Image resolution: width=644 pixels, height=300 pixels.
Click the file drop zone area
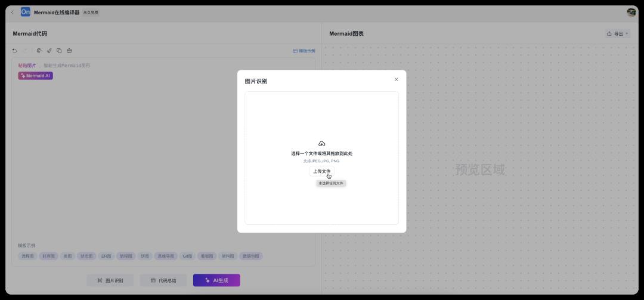[x=321, y=158]
